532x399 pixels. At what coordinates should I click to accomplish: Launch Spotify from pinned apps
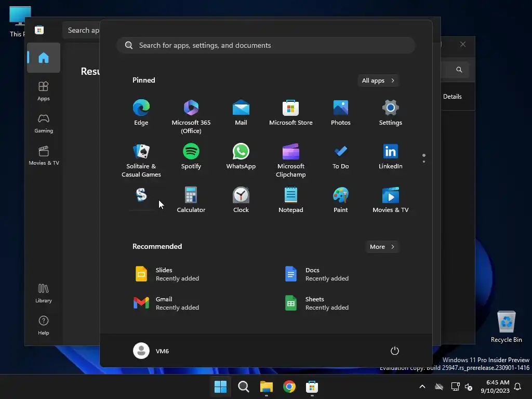click(x=191, y=156)
